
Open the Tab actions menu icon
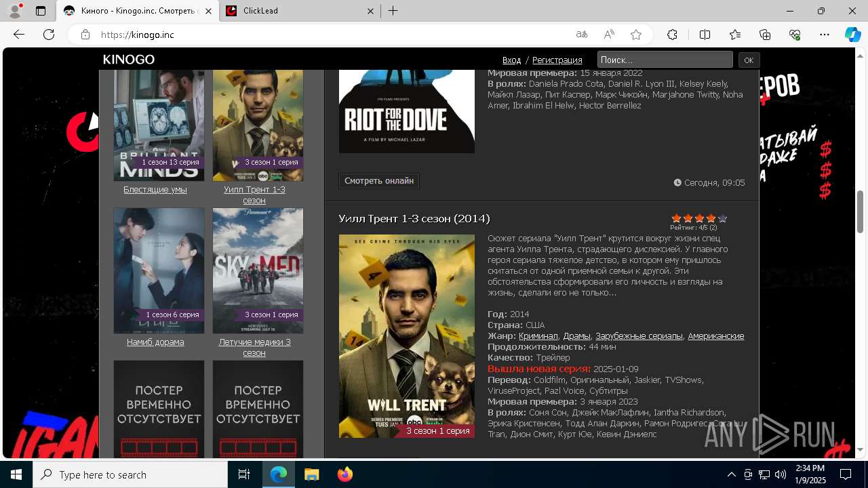coord(41,11)
